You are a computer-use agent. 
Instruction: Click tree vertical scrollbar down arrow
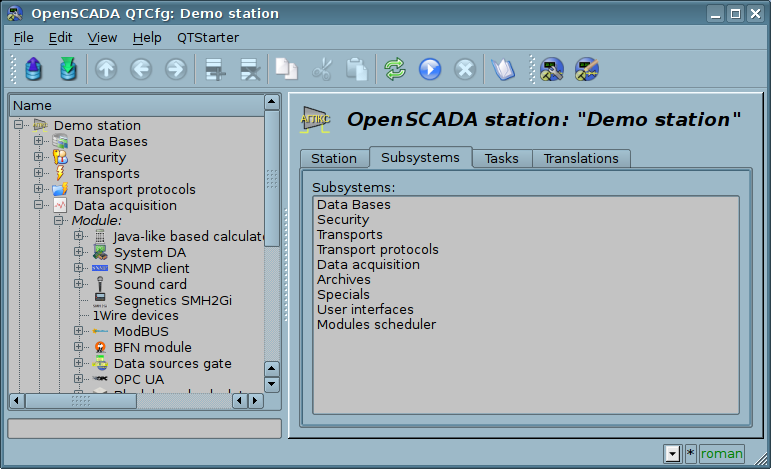click(x=272, y=384)
